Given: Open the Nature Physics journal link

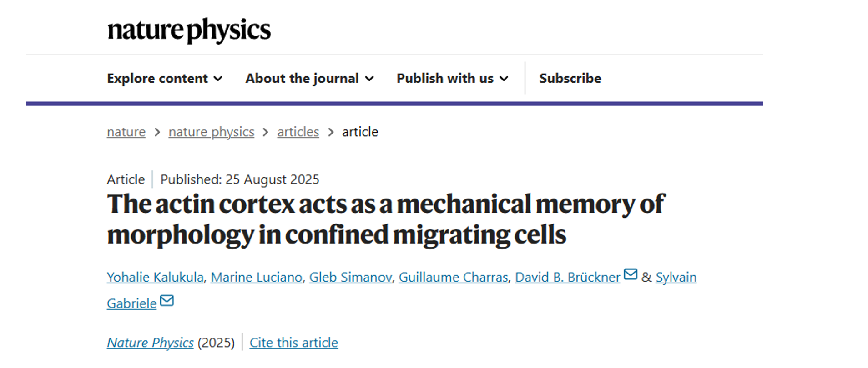Looking at the screenshot, I should coord(150,343).
